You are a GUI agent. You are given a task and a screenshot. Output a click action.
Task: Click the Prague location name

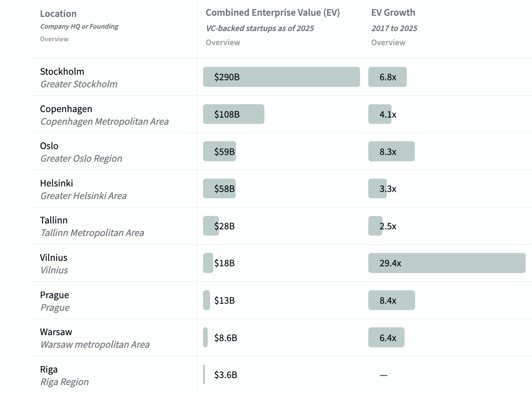coord(55,295)
